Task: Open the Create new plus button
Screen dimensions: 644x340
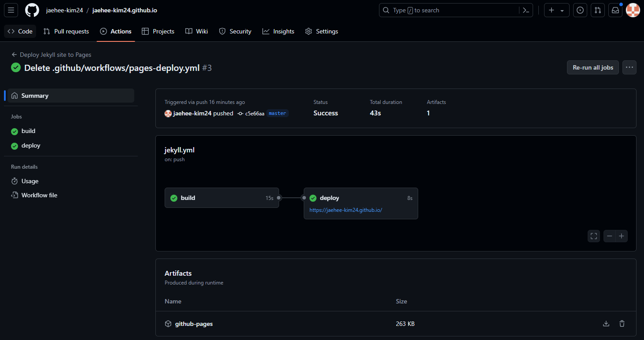Action: pyautogui.click(x=557, y=10)
